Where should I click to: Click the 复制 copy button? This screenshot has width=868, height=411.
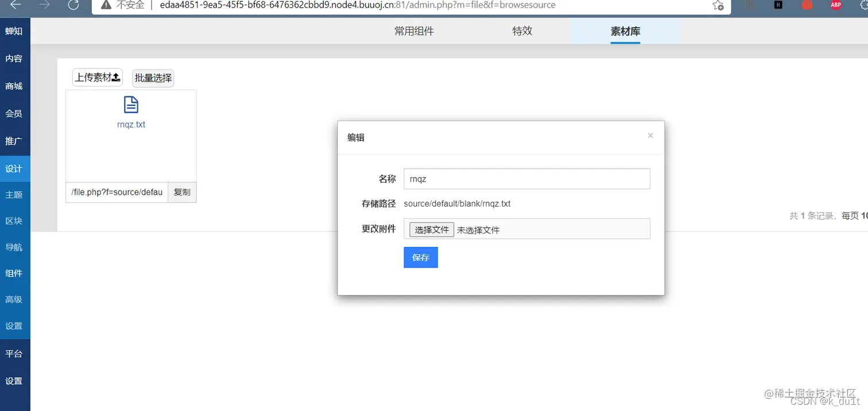[x=182, y=192]
